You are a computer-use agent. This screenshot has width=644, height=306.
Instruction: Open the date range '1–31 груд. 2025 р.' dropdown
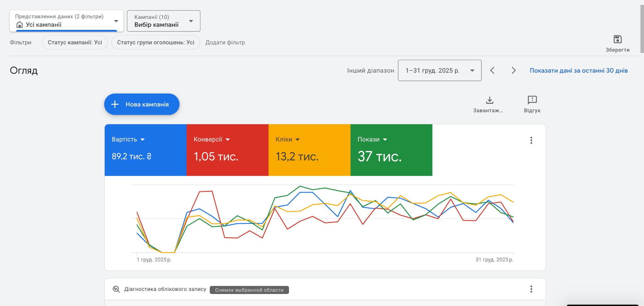(439, 70)
